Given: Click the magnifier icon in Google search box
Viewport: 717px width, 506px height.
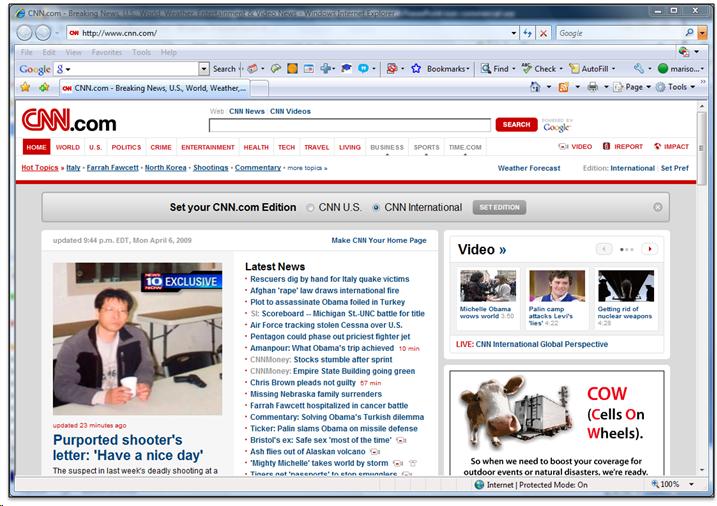Looking at the screenshot, I should point(689,32).
